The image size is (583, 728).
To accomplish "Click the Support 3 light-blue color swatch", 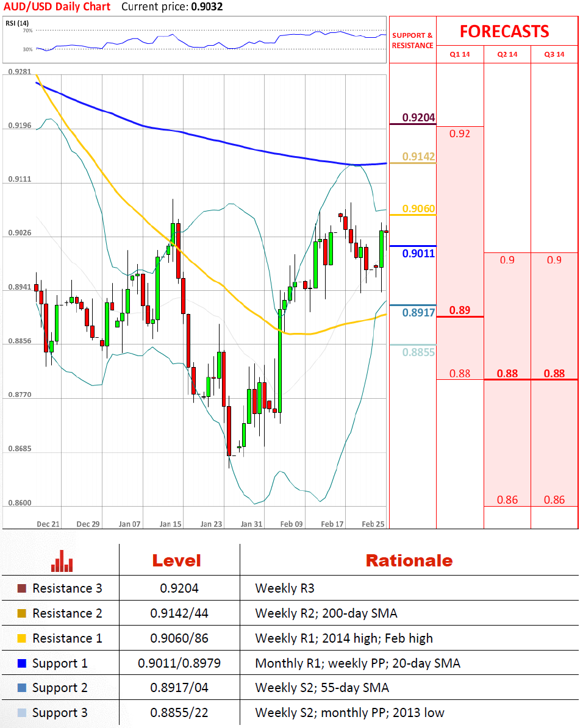I will [21, 713].
